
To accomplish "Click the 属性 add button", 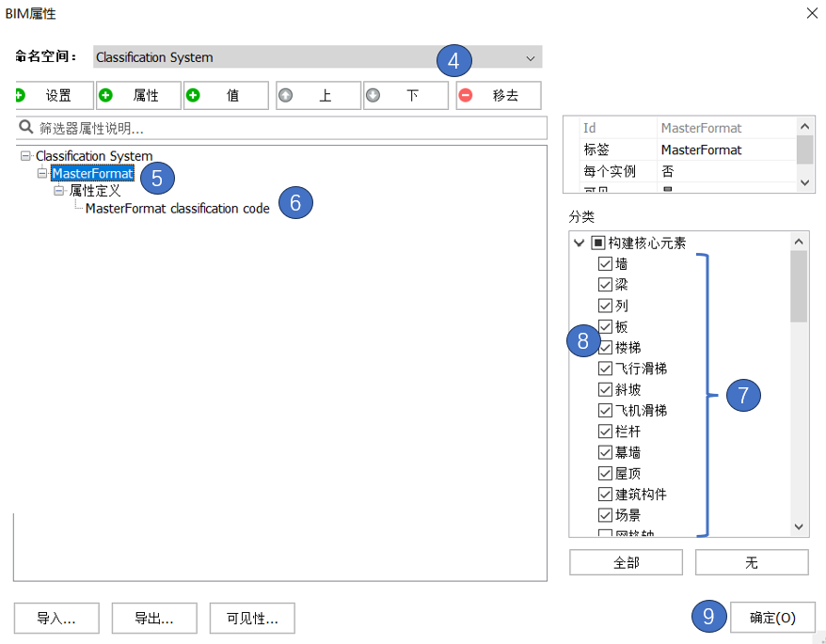I will click(x=139, y=95).
